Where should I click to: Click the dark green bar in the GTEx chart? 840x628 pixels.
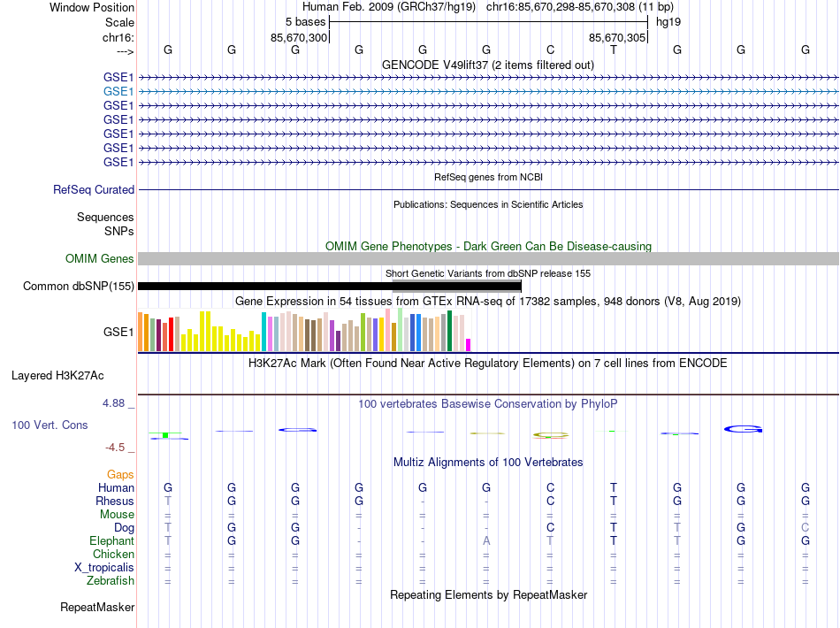449,331
